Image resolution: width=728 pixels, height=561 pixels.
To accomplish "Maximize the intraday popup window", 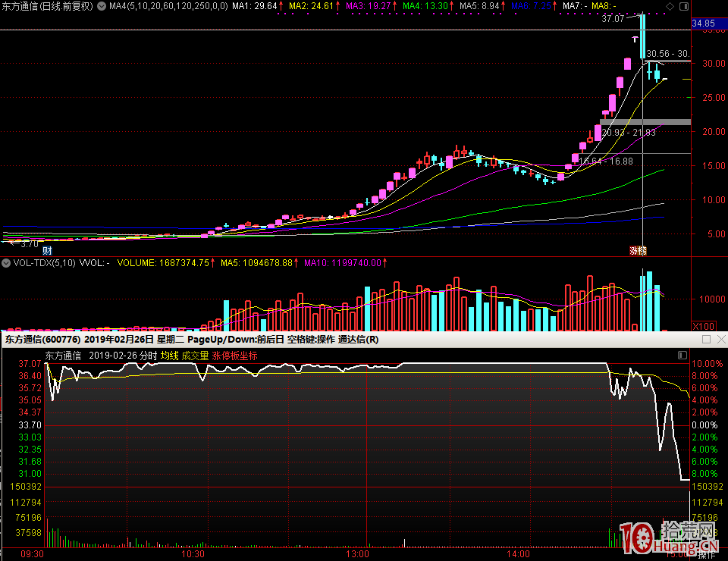I will click(707, 340).
